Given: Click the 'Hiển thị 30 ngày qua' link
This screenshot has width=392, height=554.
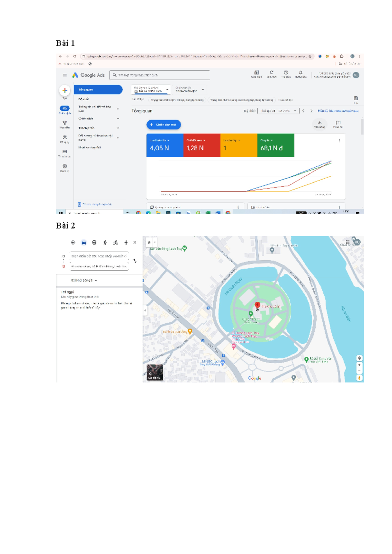Looking at the screenshot, I should tap(338, 111).
